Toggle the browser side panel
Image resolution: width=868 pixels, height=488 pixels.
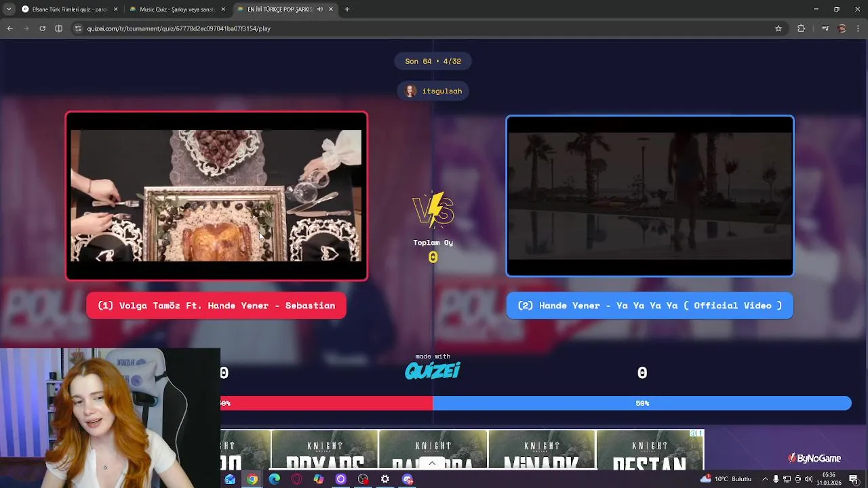click(59, 28)
